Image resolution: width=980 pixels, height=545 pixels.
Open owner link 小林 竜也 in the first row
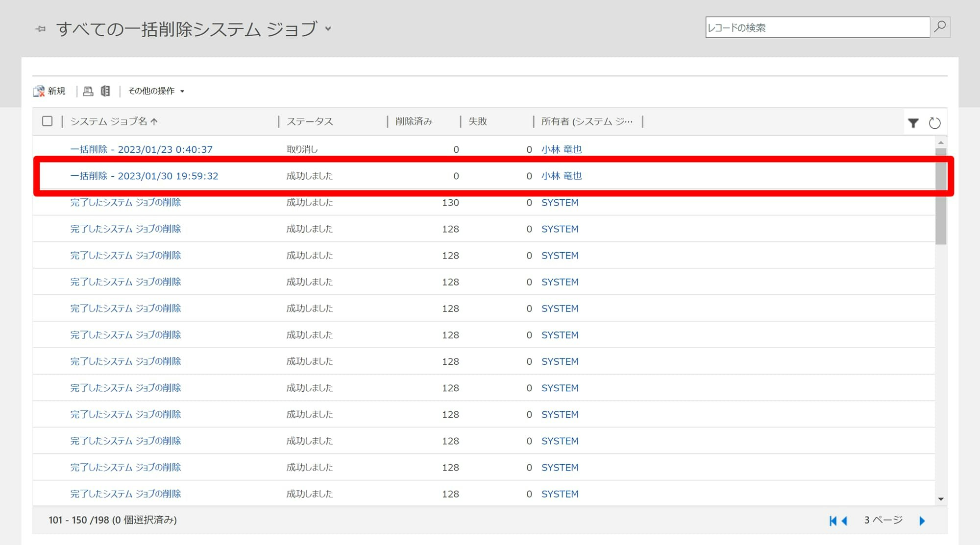pyautogui.click(x=561, y=149)
